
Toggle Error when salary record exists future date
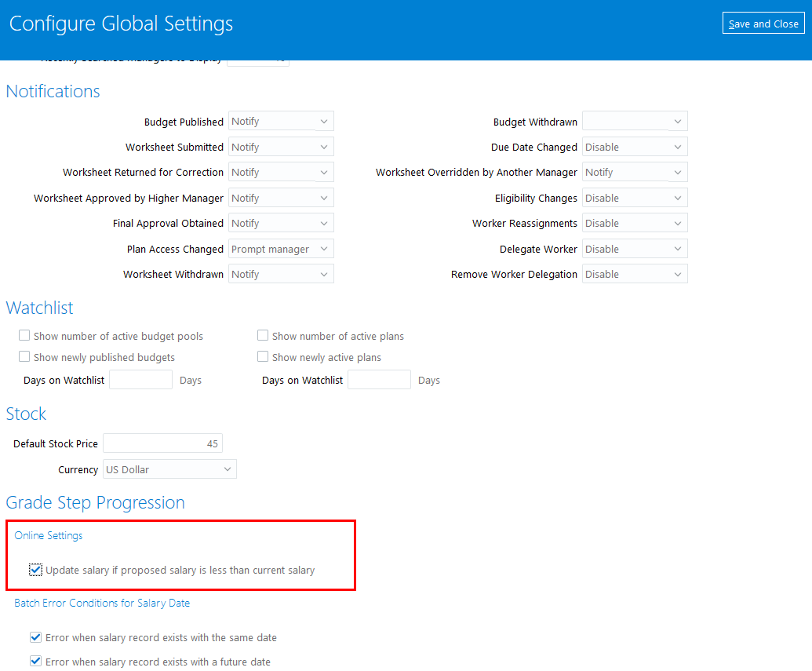click(x=35, y=662)
